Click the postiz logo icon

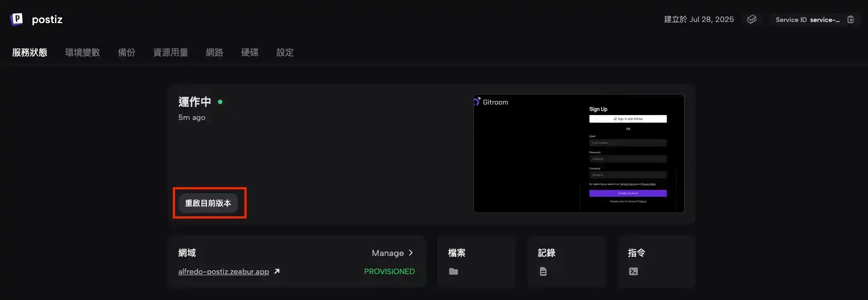pos(17,19)
